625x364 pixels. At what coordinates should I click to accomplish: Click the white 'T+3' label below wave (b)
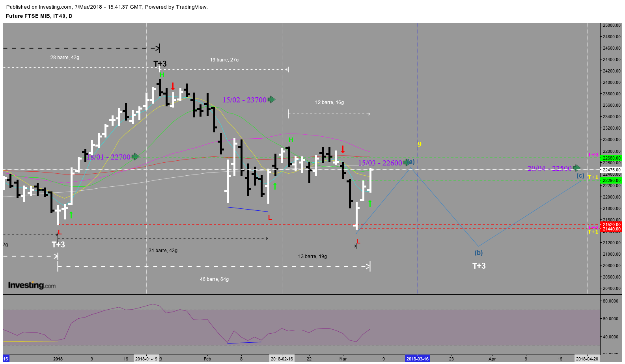(x=479, y=266)
